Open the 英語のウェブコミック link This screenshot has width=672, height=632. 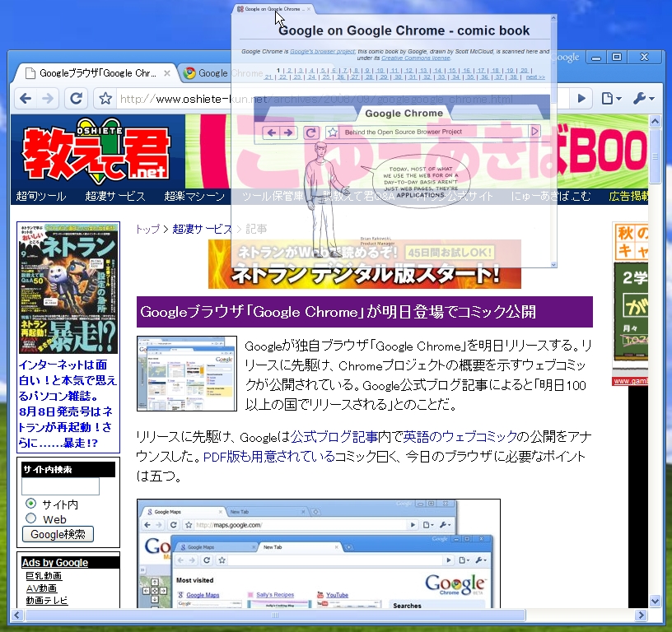pos(460,437)
